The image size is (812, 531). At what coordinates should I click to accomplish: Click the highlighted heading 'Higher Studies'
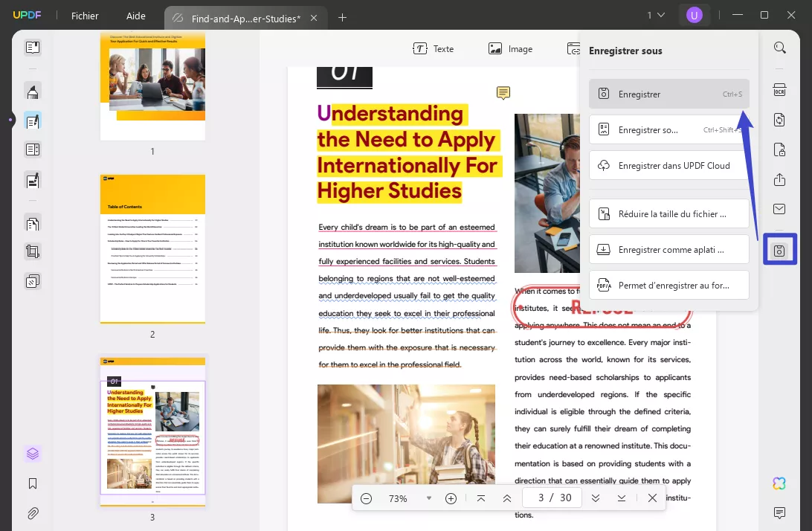pyautogui.click(x=390, y=191)
